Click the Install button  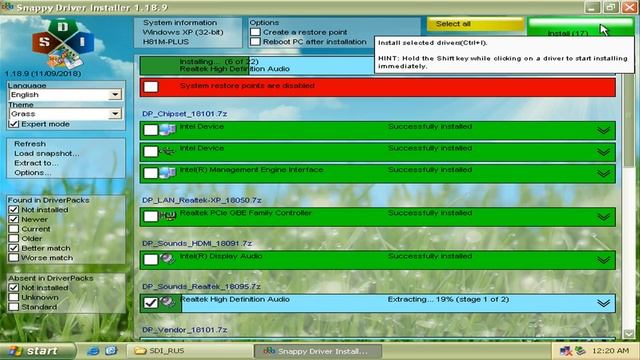click(x=580, y=27)
